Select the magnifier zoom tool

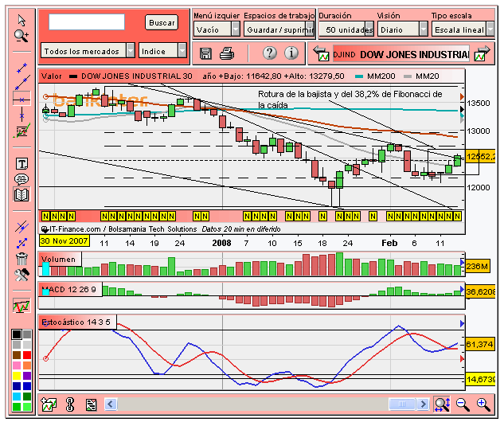pyautogui.click(x=21, y=36)
